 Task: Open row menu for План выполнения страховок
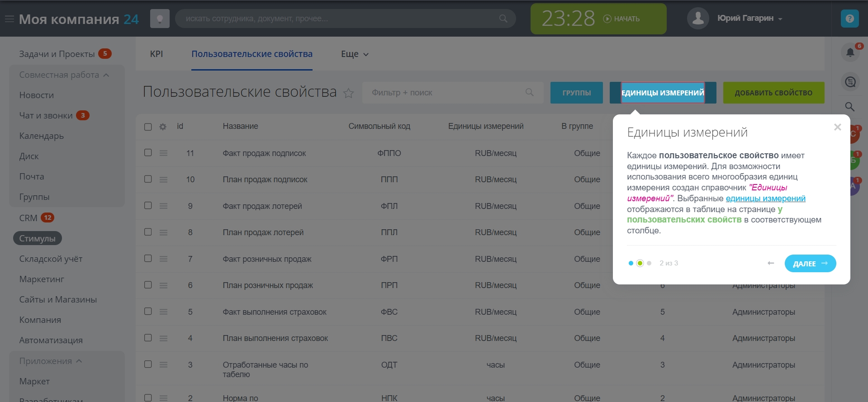163,338
